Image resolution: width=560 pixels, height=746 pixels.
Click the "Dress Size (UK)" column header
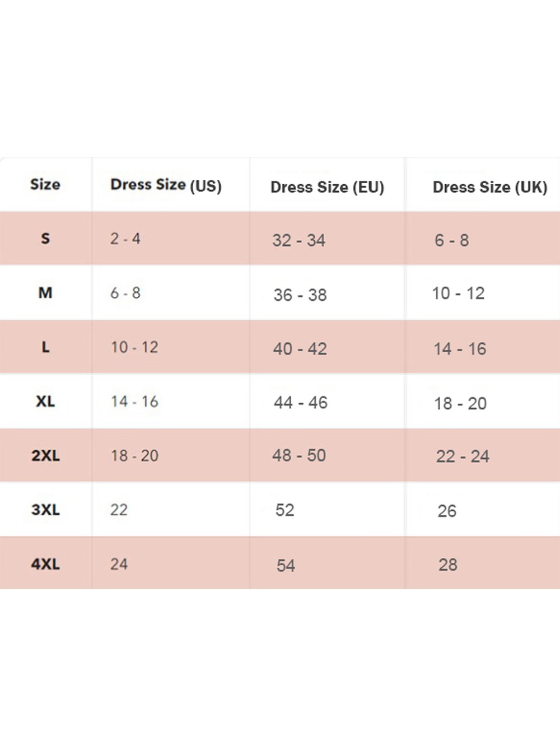[x=489, y=187]
